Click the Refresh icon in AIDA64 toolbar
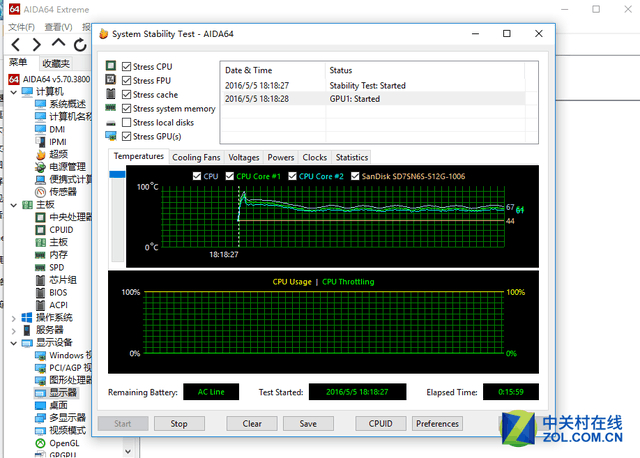The image size is (640, 458). coord(80,44)
